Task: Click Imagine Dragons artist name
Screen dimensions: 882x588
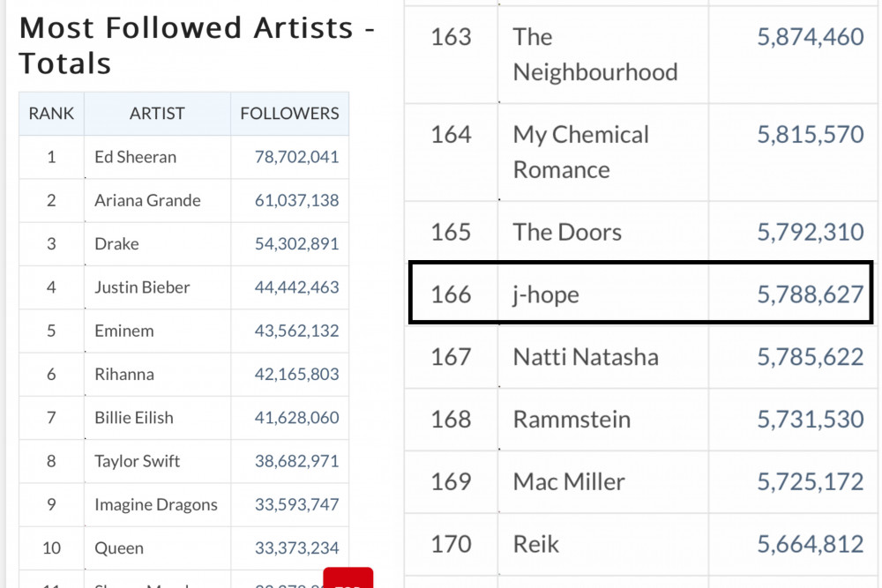Action: pyautogui.click(x=156, y=505)
